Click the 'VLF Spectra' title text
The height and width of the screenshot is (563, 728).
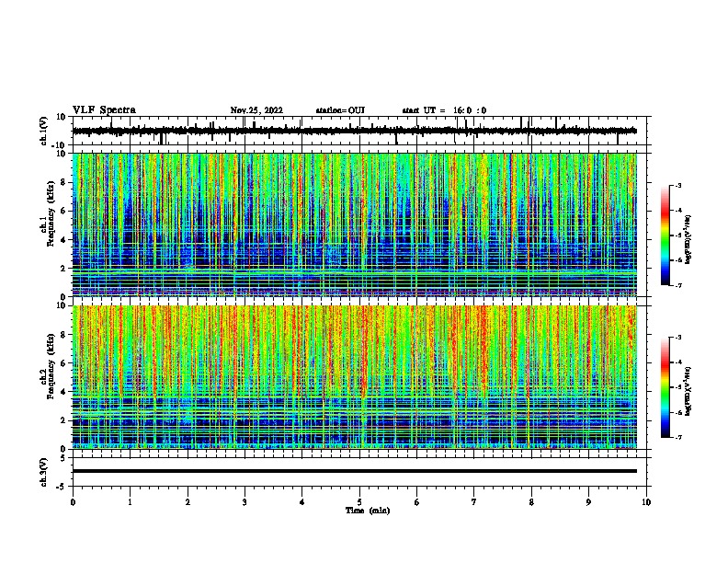(104, 110)
